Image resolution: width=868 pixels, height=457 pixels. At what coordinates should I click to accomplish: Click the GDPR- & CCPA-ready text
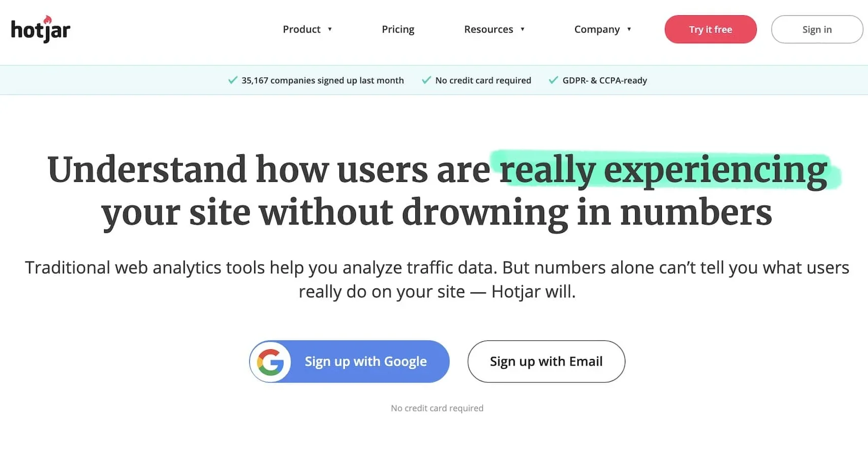(605, 80)
